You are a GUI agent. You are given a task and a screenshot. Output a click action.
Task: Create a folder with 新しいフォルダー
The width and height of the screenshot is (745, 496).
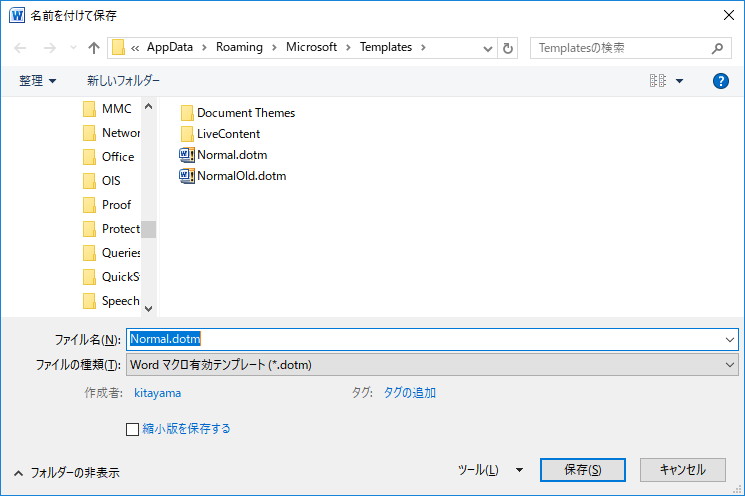coord(123,81)
